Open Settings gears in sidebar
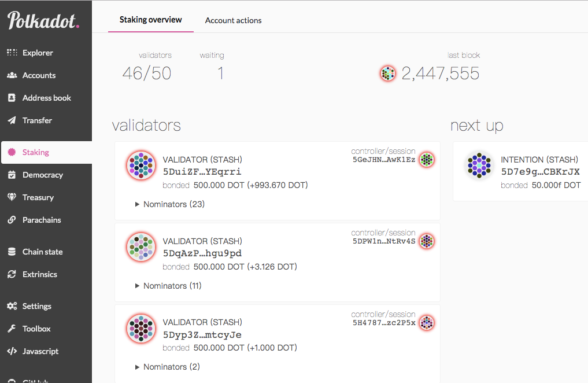Image resolution: width=588 pixels, height=383 pixels. [12, 306]
